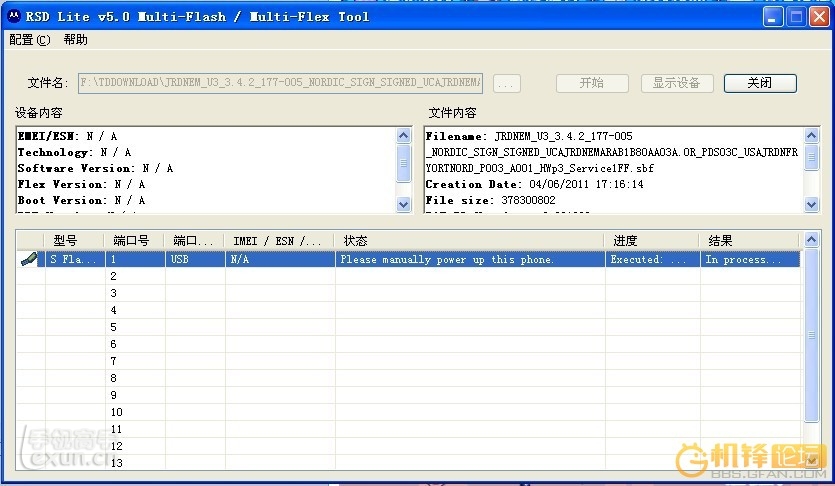
Task: Click the 端口号 column header
Action: pos(134,241)
